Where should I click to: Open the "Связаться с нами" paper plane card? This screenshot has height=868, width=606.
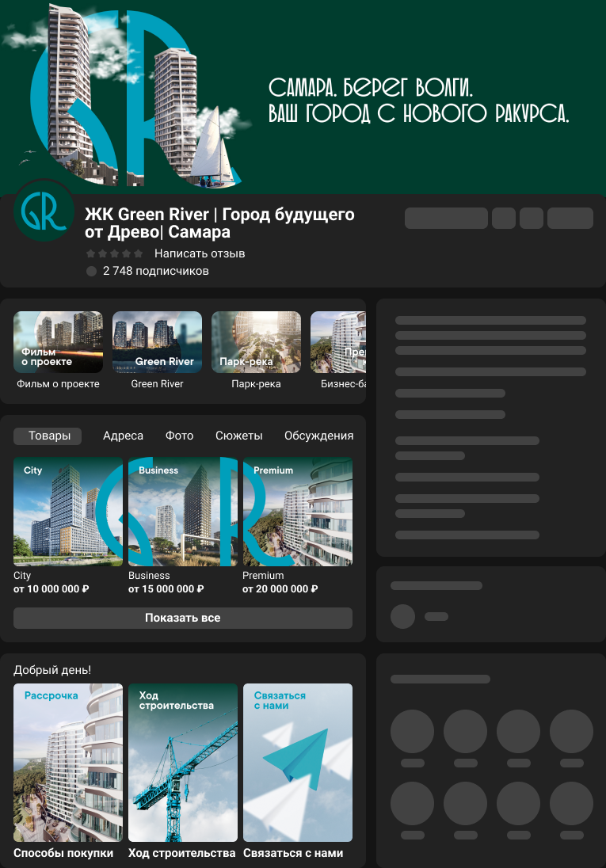(298, 763)
